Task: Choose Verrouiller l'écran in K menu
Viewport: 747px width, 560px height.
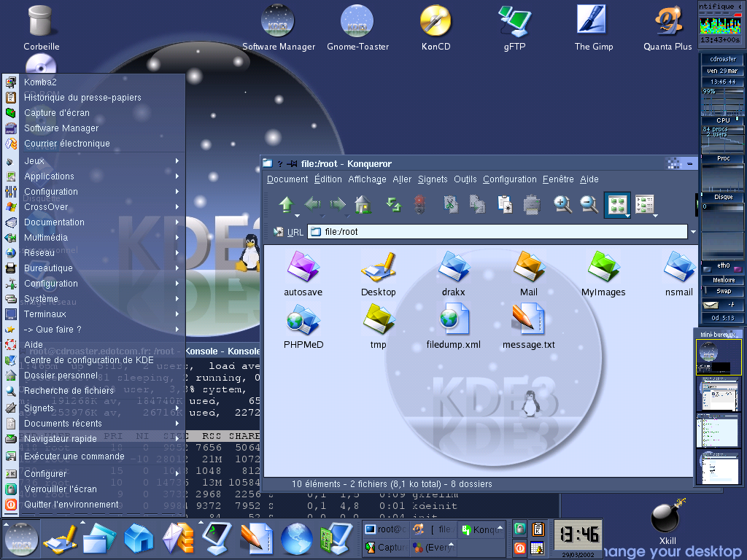Action: coord(94,489)
